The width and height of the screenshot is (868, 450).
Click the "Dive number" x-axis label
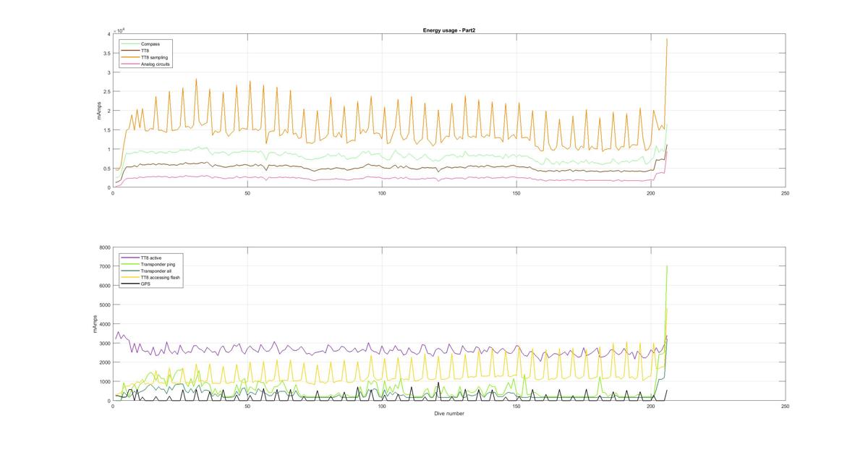coord(449,414)
